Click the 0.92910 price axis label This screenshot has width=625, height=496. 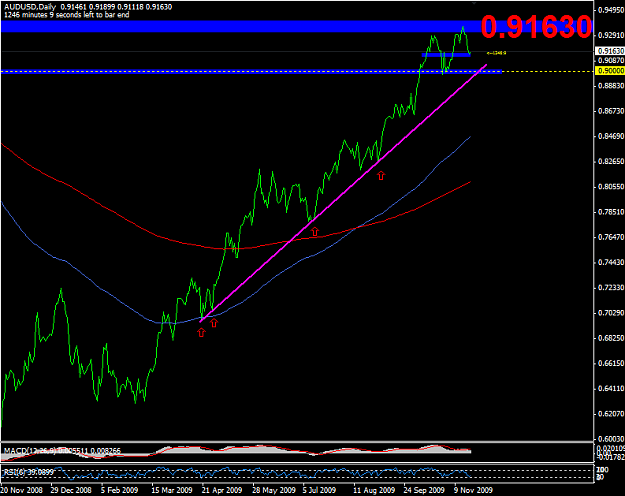coord(611,35)
